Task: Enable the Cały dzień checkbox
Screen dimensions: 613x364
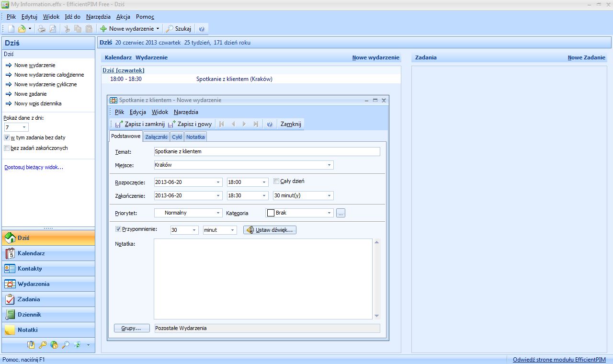Action: [276, 181]
